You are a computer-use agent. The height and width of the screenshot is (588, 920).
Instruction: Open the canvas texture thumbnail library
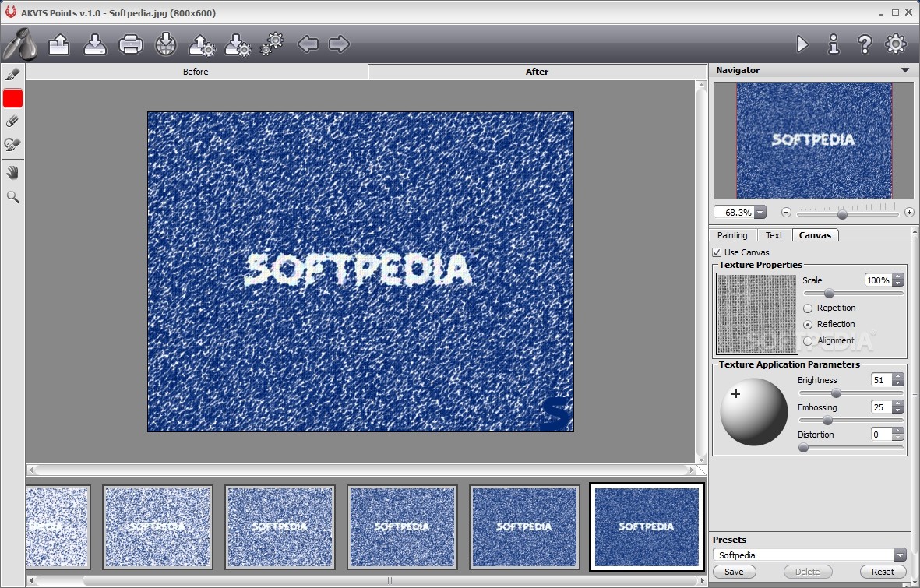pyautogui.click(x=757, y=313)
